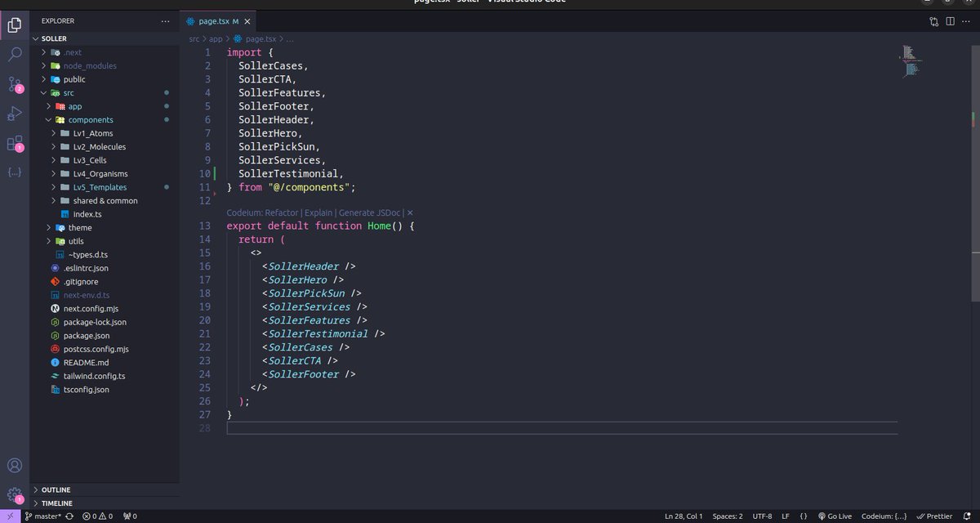Open the .gitignore file

pyautogui.click(x=105, y=282)
